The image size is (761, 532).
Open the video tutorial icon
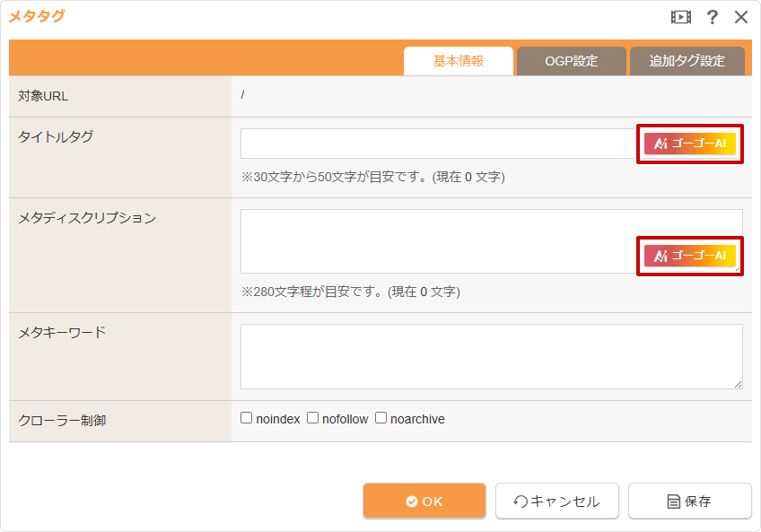coord(681,17)
